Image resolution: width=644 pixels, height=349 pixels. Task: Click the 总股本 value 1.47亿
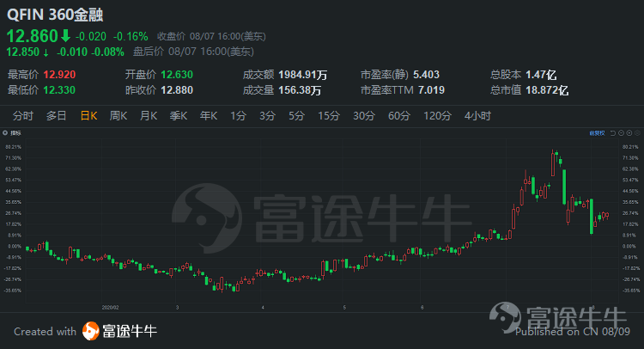[x=541, y=75]
